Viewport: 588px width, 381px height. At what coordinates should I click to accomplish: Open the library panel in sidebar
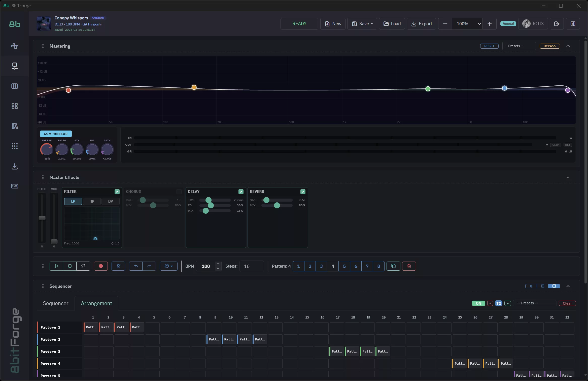tap(14, 126)
